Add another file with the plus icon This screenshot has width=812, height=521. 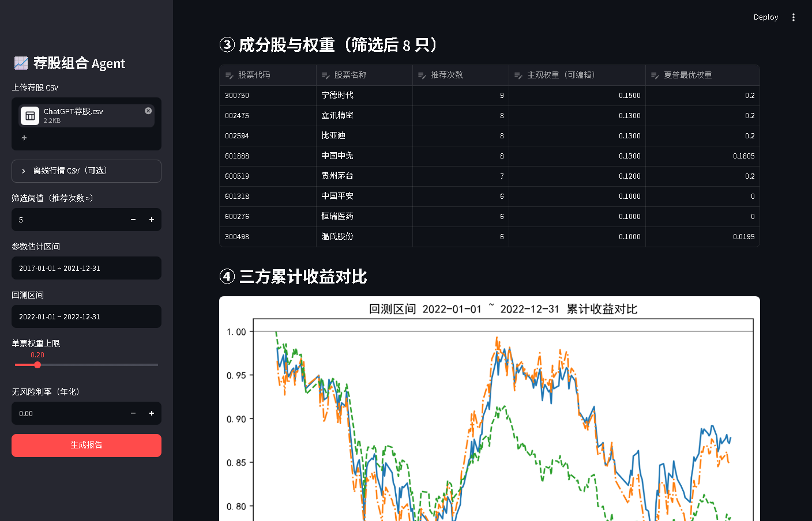tap(24, 138)
